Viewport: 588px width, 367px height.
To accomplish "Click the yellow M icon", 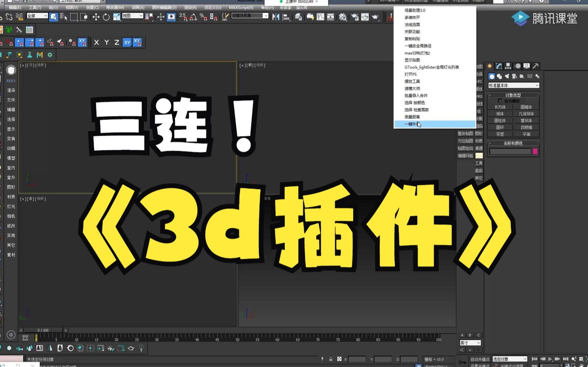I will click(x=40, y=55).
